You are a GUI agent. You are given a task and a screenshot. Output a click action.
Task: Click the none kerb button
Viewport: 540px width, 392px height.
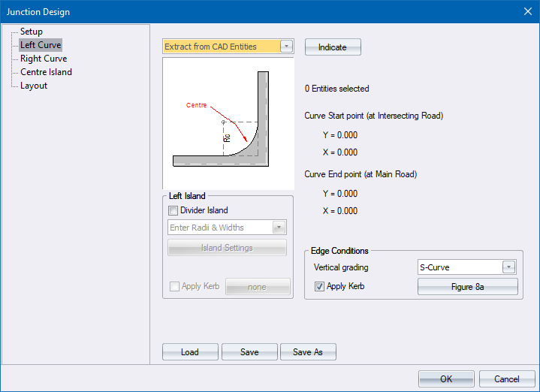click(257, 287)
